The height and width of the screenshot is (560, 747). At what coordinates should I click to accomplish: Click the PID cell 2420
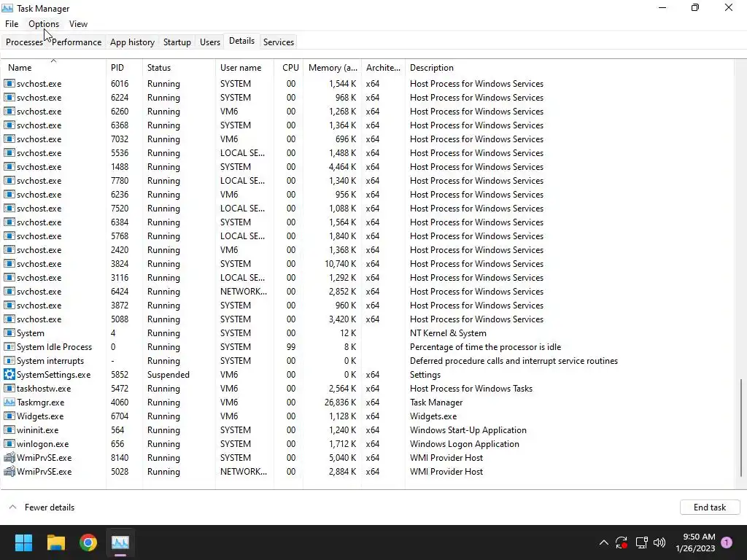(120, 249)
